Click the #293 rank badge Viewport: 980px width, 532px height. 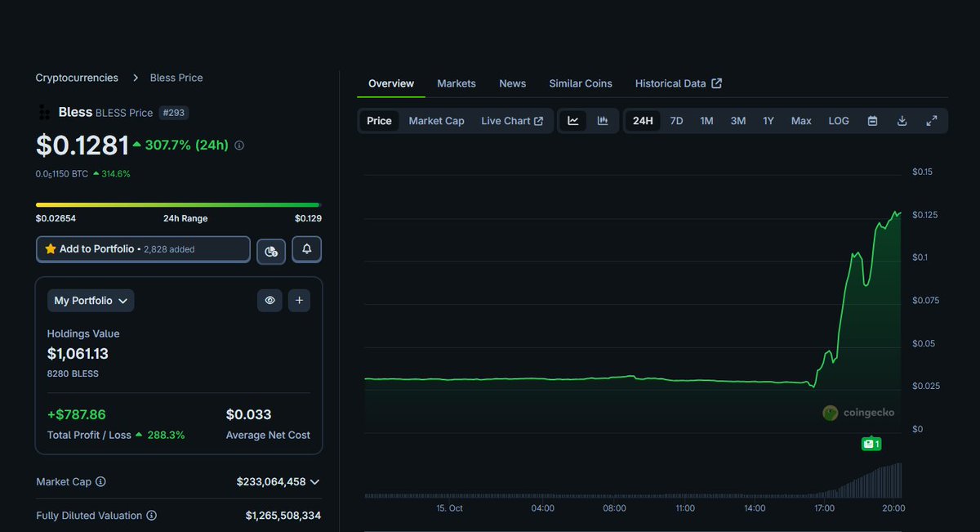click(174, 113)
